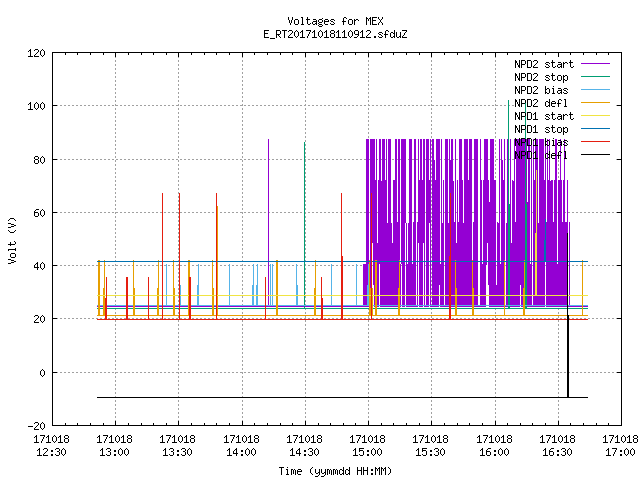Select the 'NPD1 stop' legend label
The width and height of the screenshot is (640, 480).
click(x=541, y=129)
